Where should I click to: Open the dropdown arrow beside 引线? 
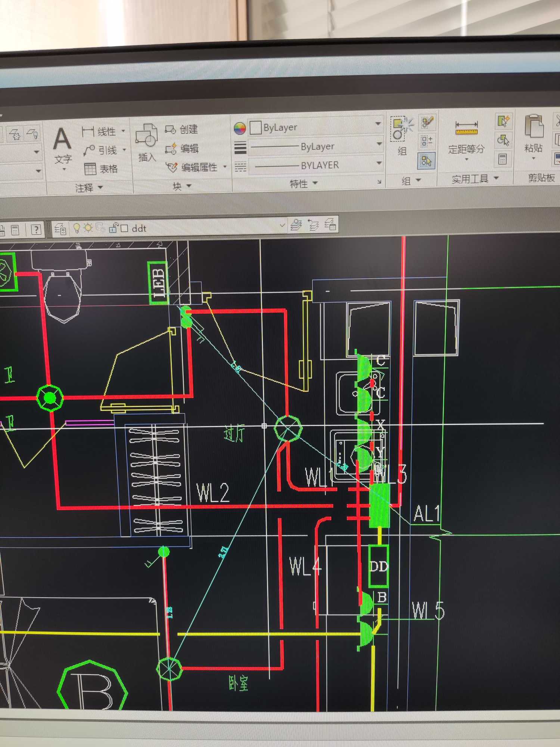(x=124, y=150)
